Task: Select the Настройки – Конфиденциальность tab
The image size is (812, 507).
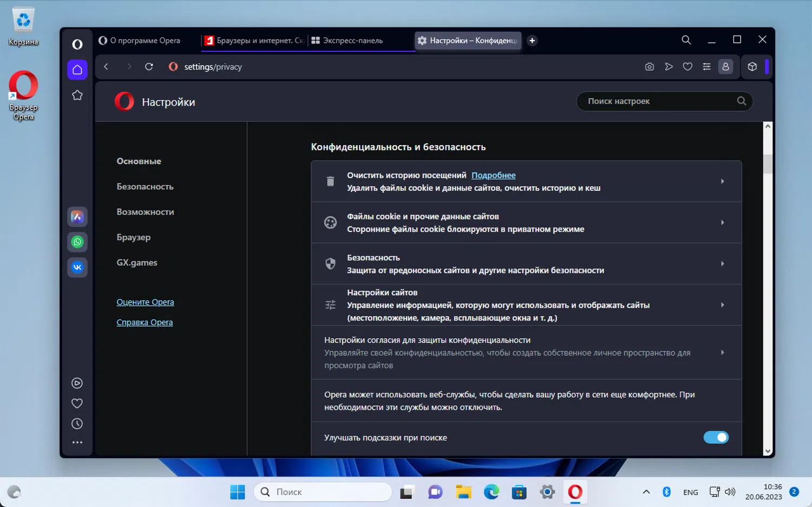Action: pyautogui.click(x=468, y=41)
